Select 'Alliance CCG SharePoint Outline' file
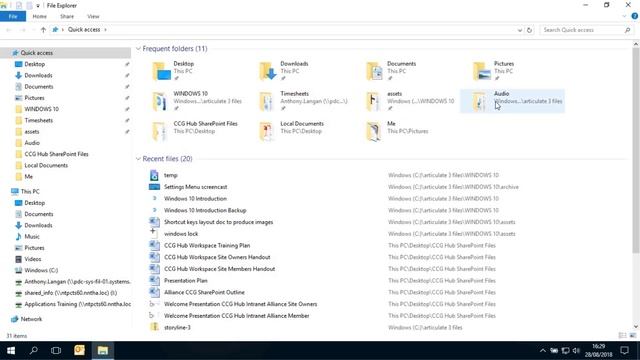Screen dimensions: 640x360 click(204, 293)
